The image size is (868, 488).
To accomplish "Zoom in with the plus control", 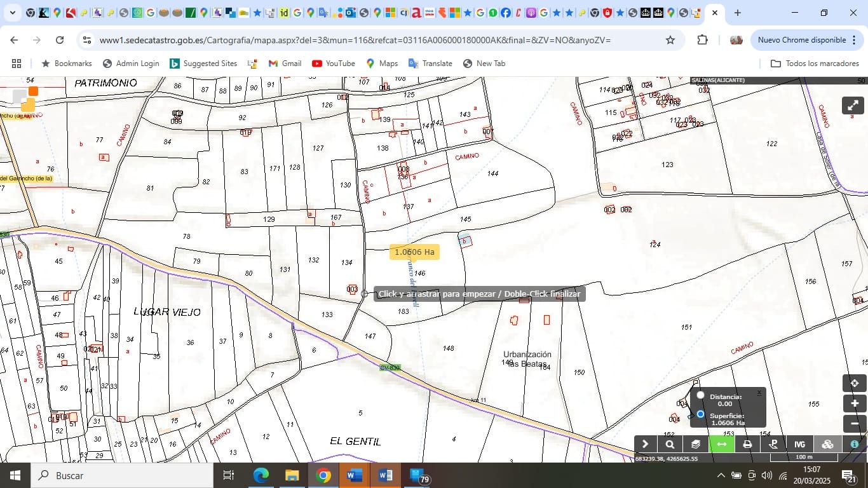I will 855,403.
